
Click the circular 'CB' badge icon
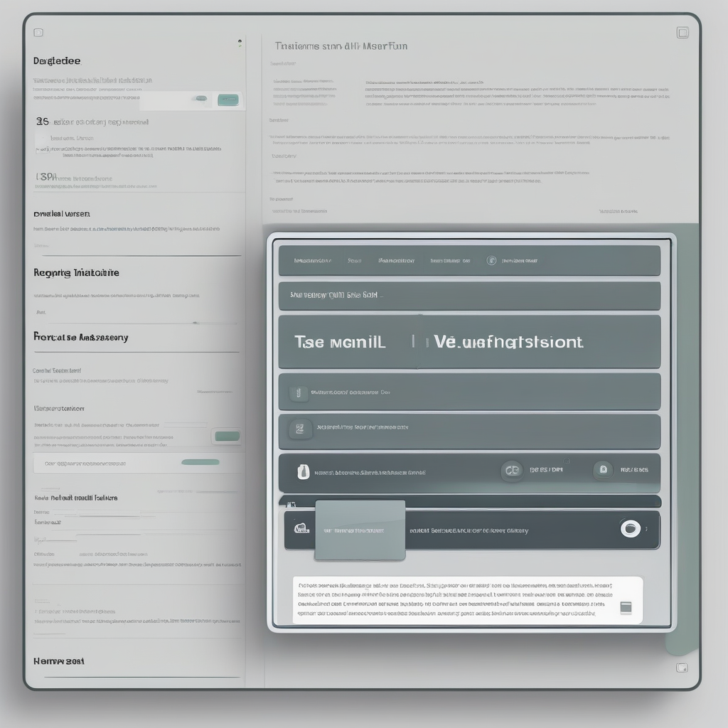pos(512,471)
